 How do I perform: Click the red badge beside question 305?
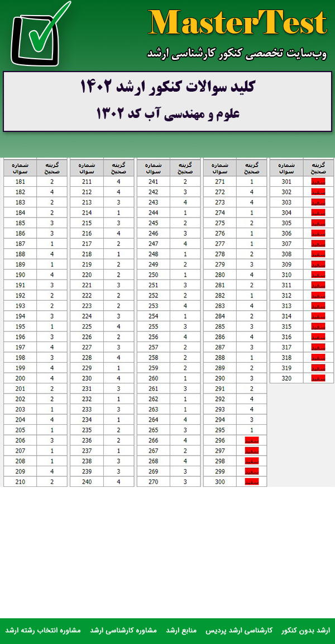pos(318,223)
